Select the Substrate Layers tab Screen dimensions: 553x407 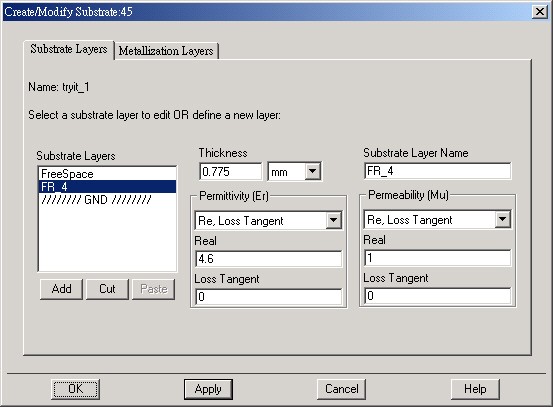pyautogui.click(x=69, y=49)
